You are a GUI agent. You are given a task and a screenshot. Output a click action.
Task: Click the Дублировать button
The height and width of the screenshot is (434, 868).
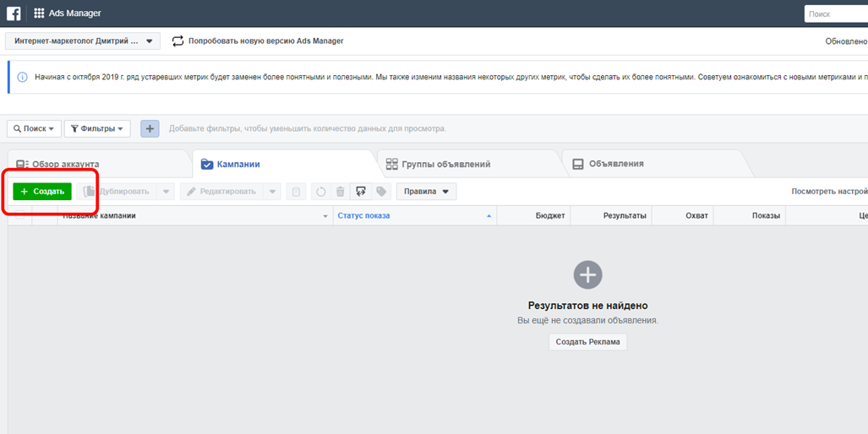(x=117, y=192)
